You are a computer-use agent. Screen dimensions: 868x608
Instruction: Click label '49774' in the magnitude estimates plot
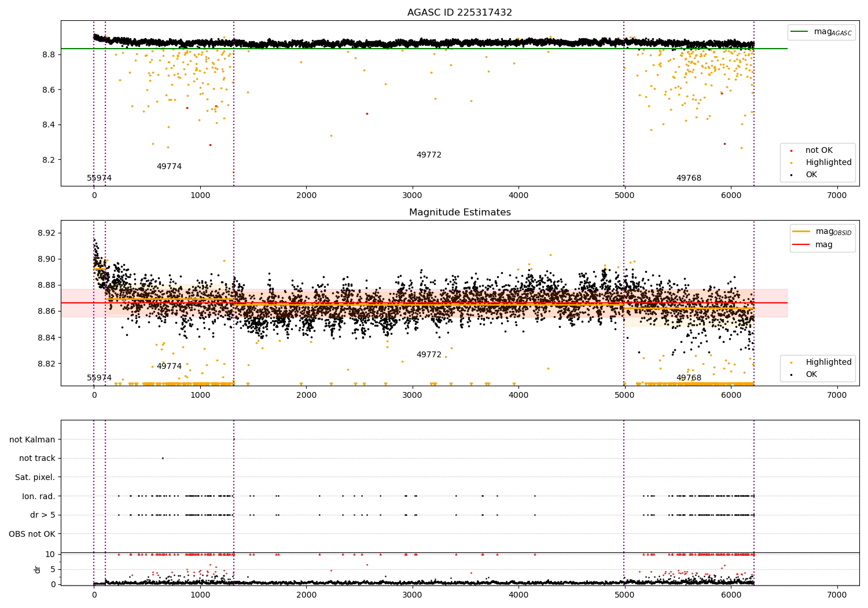point(169,367)
